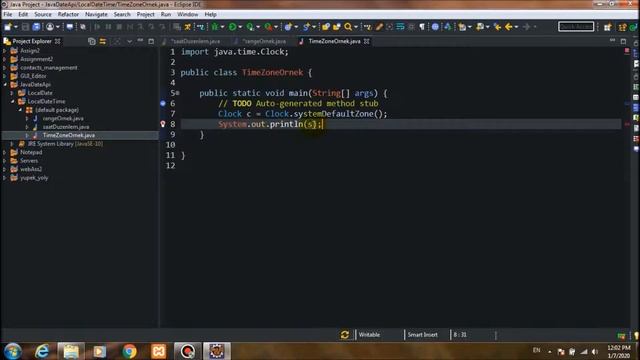Click the Search magnifier toolbar icon
Viewport: 640px width, 360px height.
[x=348, y=27]
